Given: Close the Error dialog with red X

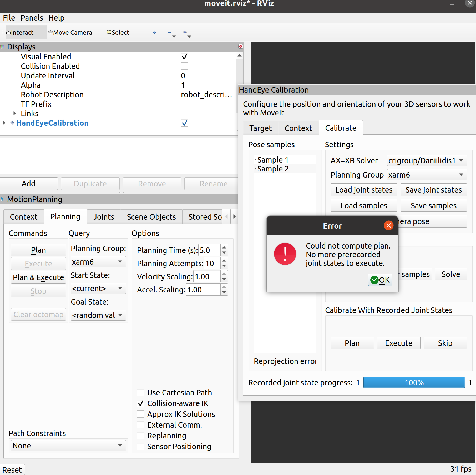Looking at the screenshot, I should 388,225.
